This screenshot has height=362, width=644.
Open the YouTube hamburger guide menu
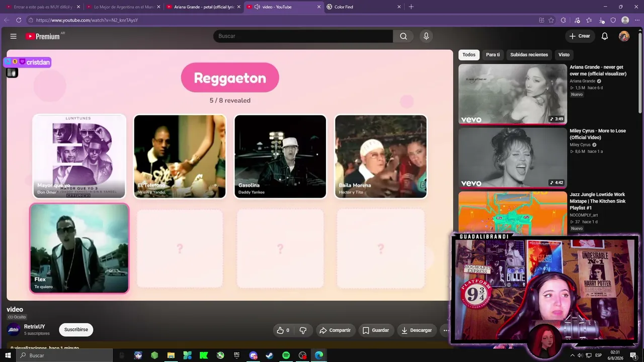pos(14,36)
